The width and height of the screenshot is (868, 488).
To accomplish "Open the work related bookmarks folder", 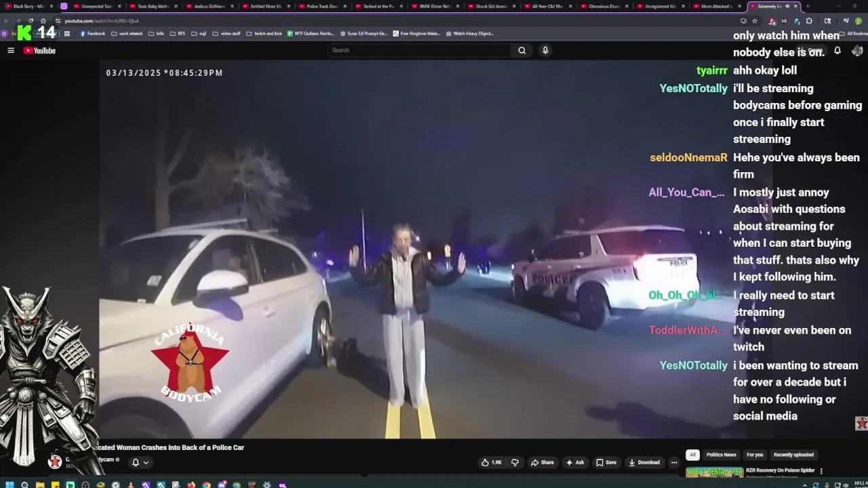I will pos(127,33).
